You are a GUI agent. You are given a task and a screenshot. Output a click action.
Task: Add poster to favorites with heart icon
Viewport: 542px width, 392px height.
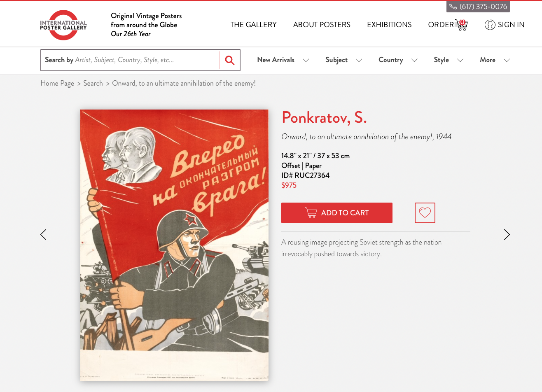pyautogui.click(x=425, y=213)
